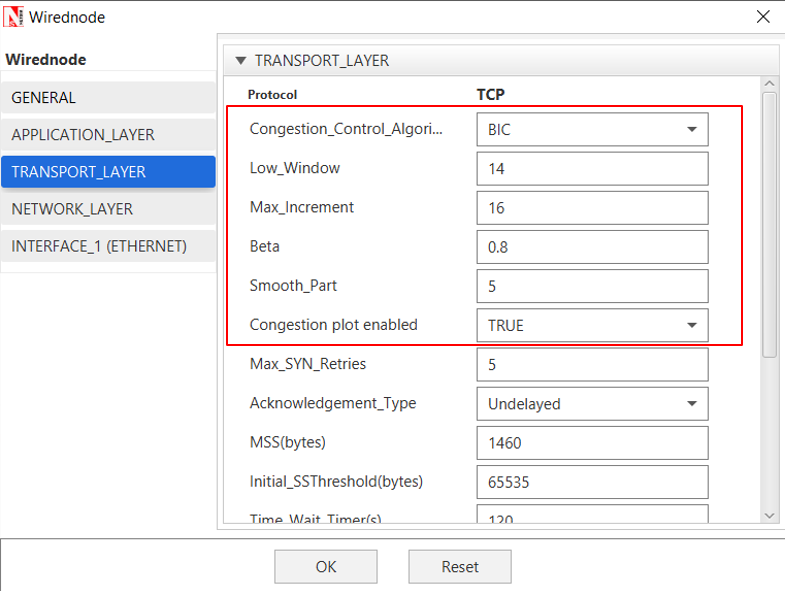This screenshot has width=787, height=591.
Task: Focus the Beta input field
Action: click(592, 247)
